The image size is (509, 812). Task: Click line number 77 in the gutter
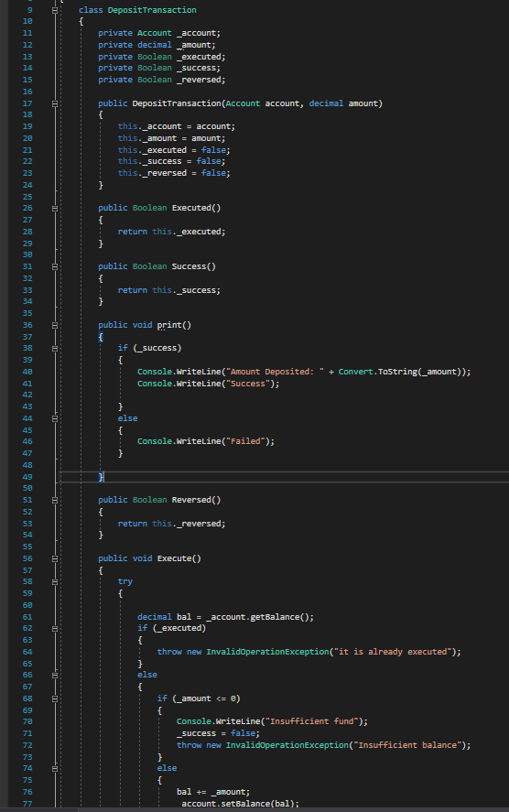click(x=27, y=804)
